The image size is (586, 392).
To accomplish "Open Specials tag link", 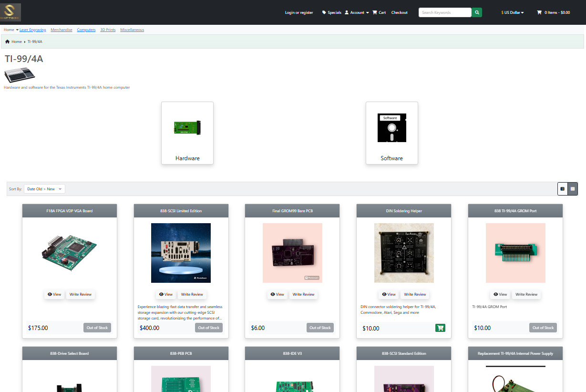I will pos(332,12).
